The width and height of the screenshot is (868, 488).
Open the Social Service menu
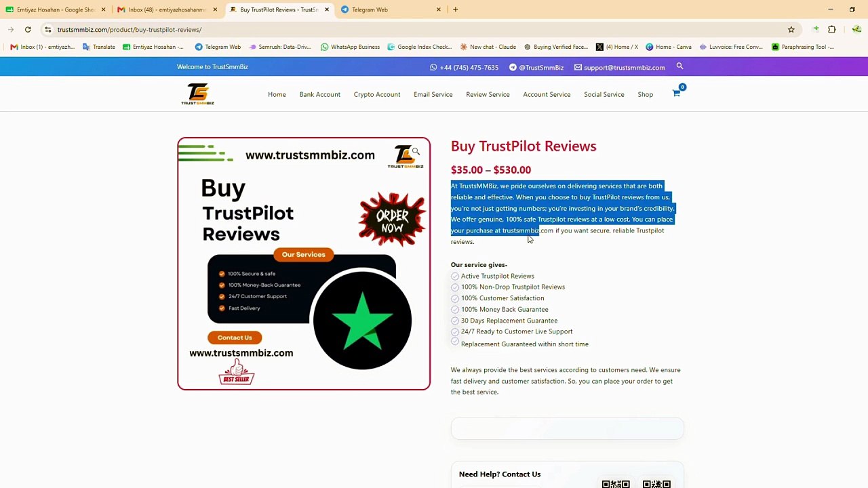pos(604,94)
